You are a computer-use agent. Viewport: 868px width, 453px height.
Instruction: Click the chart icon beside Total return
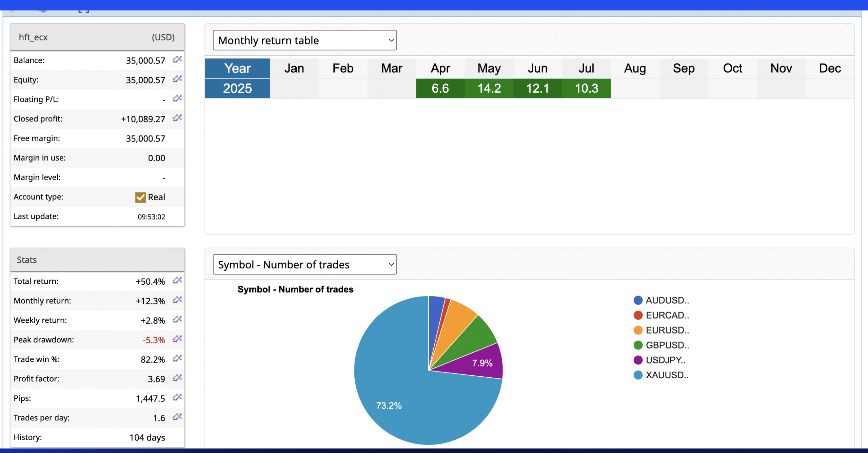point(177,280)
